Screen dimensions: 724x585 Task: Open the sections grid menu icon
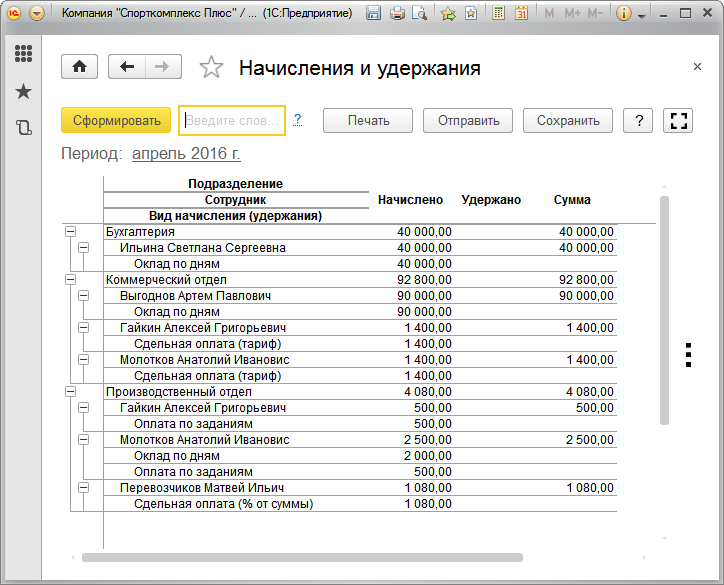[x=23, y=54]
